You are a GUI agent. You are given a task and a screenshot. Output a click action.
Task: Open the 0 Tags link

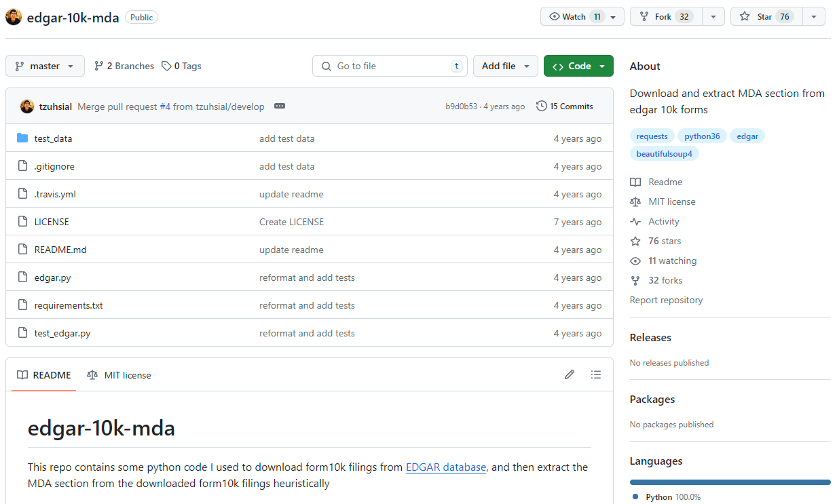[x=181, y=66]
